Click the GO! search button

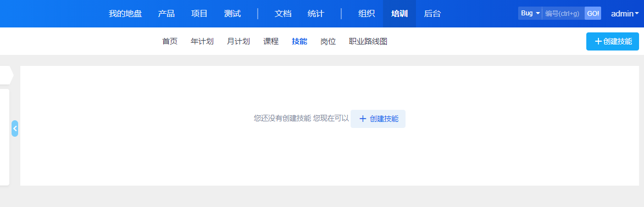[593, 14]
